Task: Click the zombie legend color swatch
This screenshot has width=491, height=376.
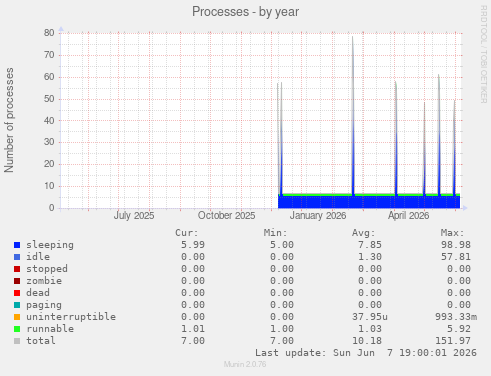Action: [17, 281]
